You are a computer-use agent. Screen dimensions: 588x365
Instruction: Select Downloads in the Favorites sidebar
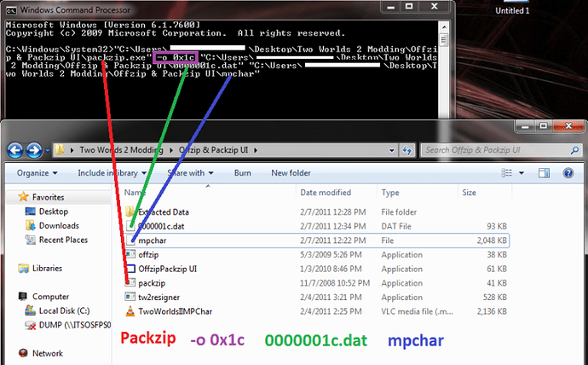[59, 226]
